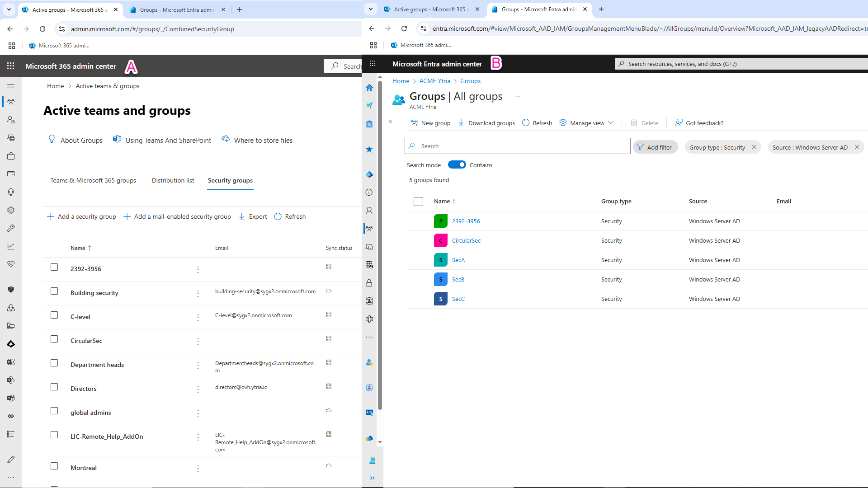Open more actions for Directors row
The image size is (868, 488).
[x=198, y=389]
